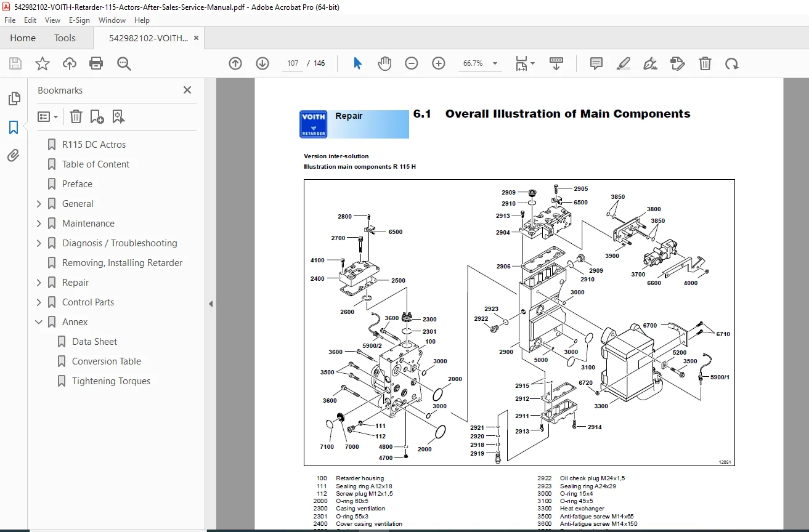Save the file with the floppy disk icon
809x532 pixels.
point(15,63)
